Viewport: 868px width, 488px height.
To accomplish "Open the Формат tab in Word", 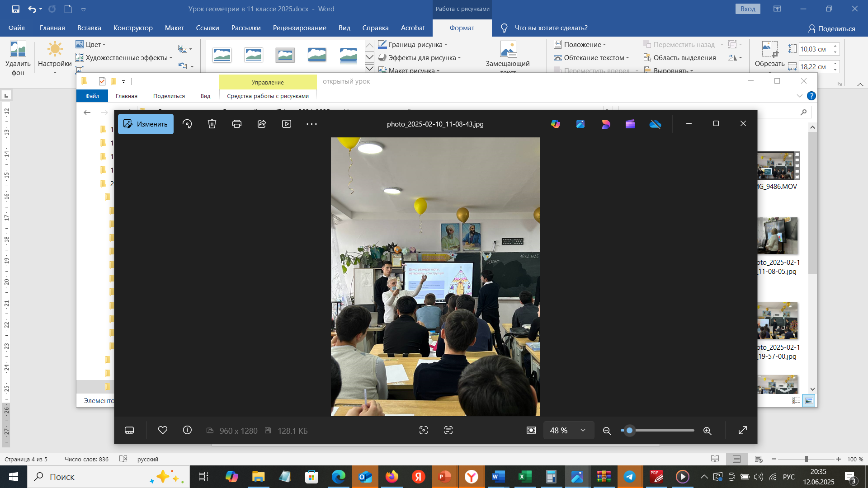I will [x=462, y=28].
